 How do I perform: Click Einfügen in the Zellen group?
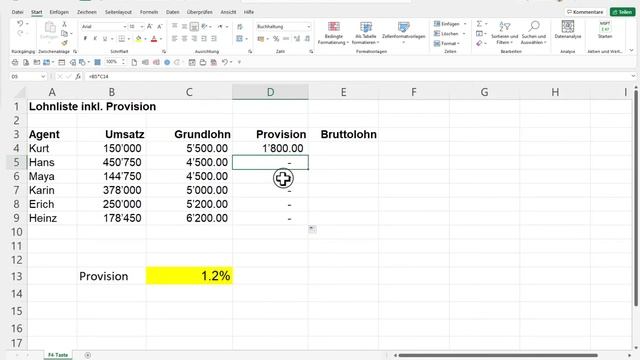click(449, 24)
